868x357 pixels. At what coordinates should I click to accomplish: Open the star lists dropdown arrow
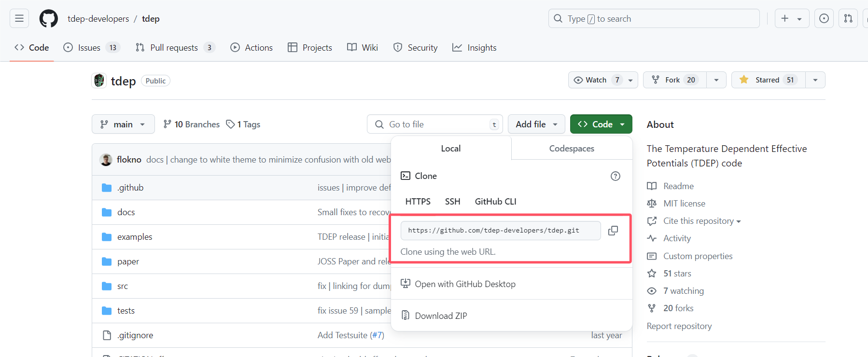pyautogui.click(x=815, y=80)
